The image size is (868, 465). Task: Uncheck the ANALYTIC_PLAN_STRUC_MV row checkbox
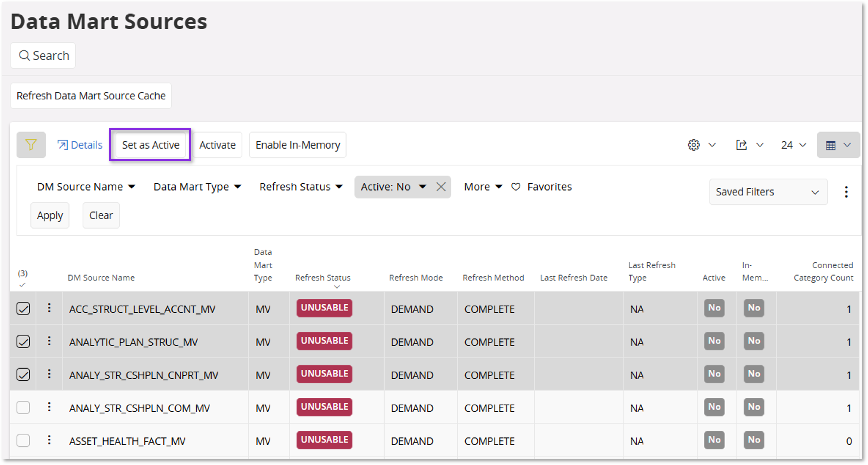point(23,342)
